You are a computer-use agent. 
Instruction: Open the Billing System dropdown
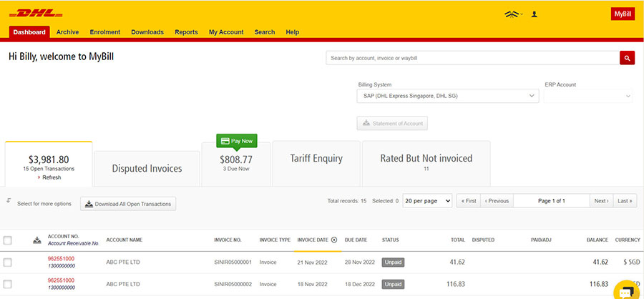tap(448, 96)
